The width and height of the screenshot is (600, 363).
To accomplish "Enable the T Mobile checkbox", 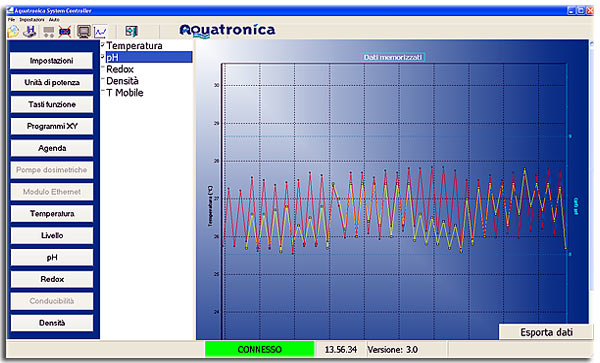I will coord(103,91).
